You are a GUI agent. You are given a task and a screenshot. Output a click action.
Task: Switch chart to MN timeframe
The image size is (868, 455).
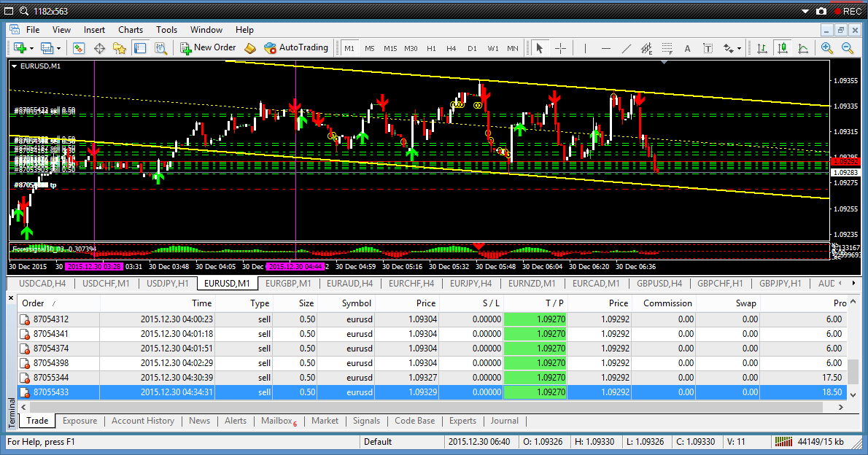pos(513,48)
